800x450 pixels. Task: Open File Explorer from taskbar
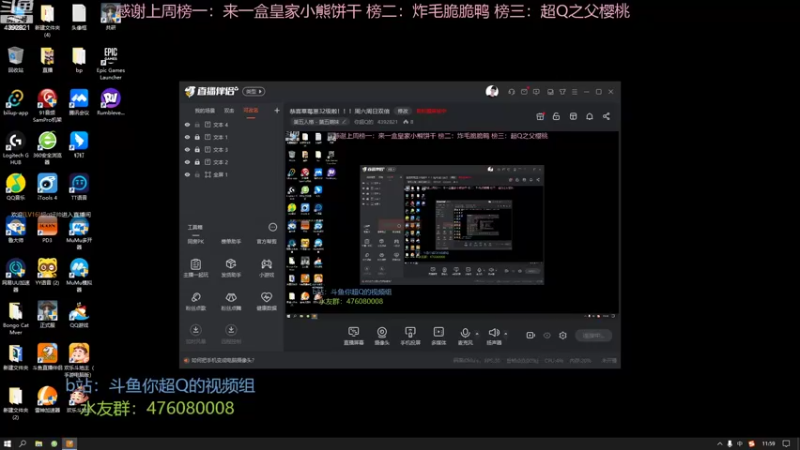[x=38, y=443]
